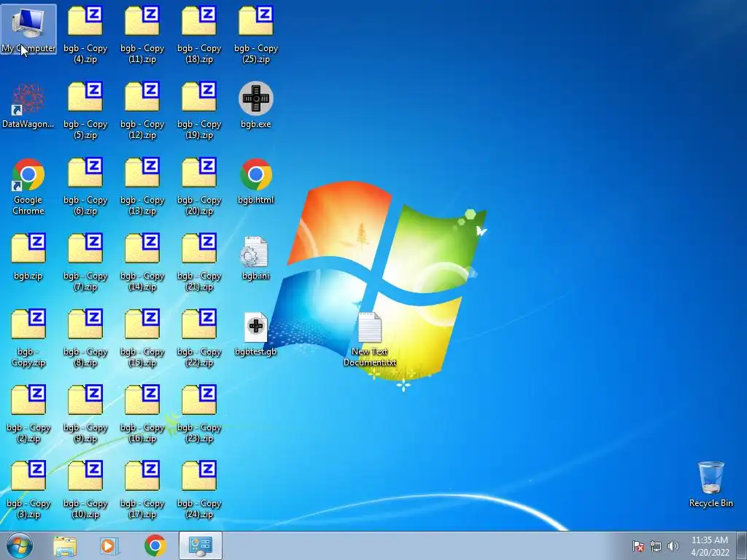Select bgb - Copy (3).zip
Image resolution: width=747 pixels, height=560 pixels.
coord(28,490)
